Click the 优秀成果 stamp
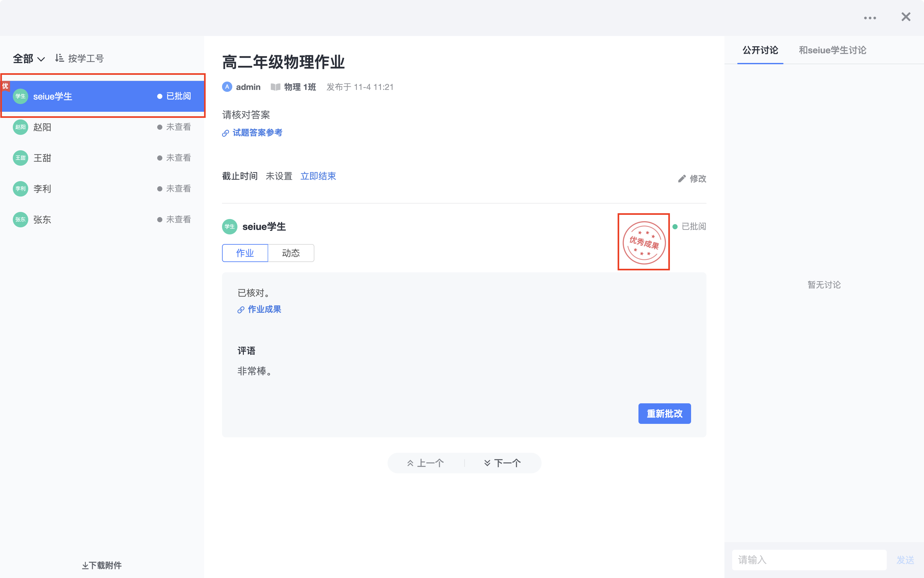The height and width of the screenshot is (578, 924). coord(644,242)
